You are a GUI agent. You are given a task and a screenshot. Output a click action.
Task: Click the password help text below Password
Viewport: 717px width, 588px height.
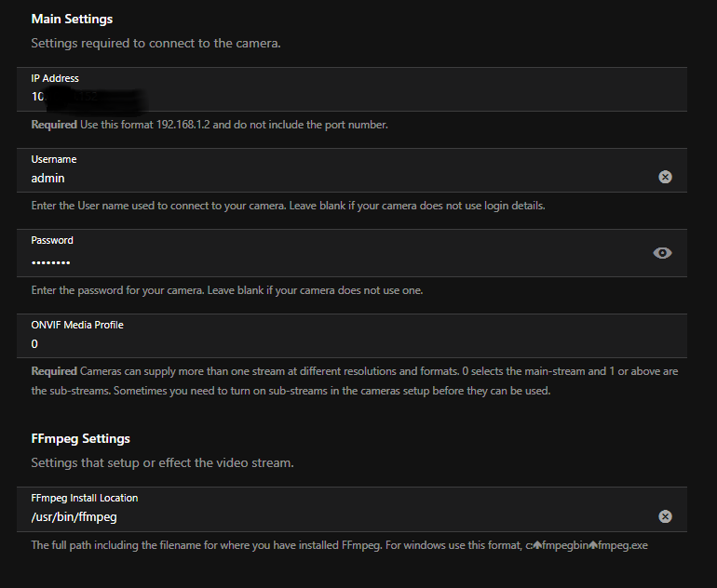[227, 290]
